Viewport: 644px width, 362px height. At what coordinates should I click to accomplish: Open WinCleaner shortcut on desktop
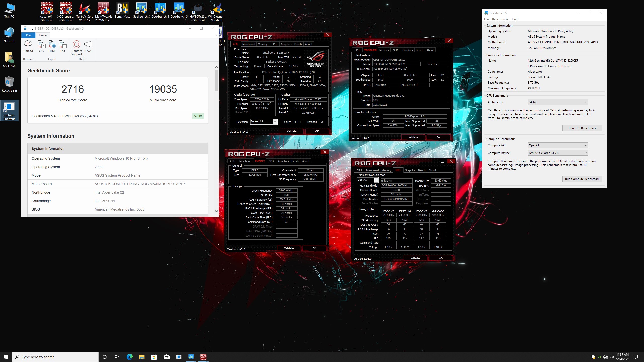point(217,12)
